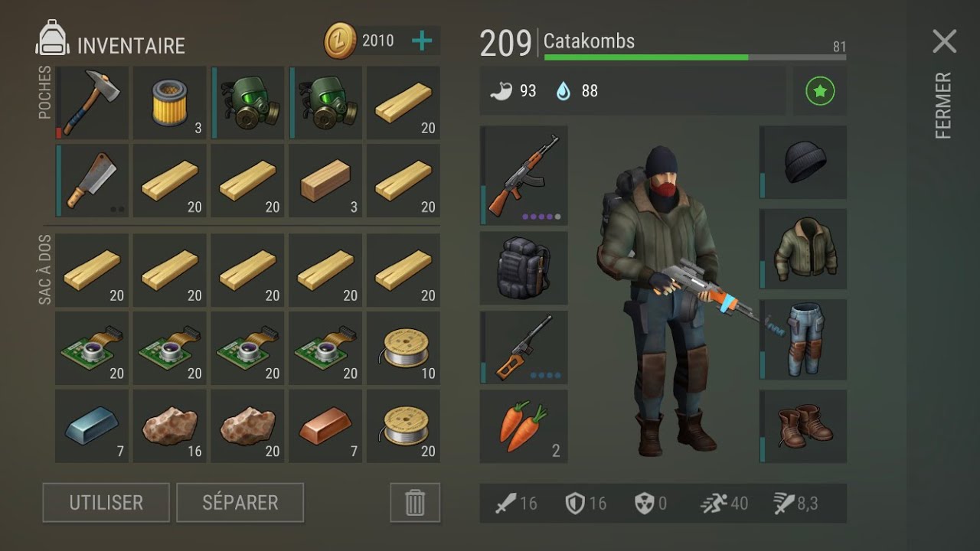Select the steel bar stack of 7

[92, 426]
